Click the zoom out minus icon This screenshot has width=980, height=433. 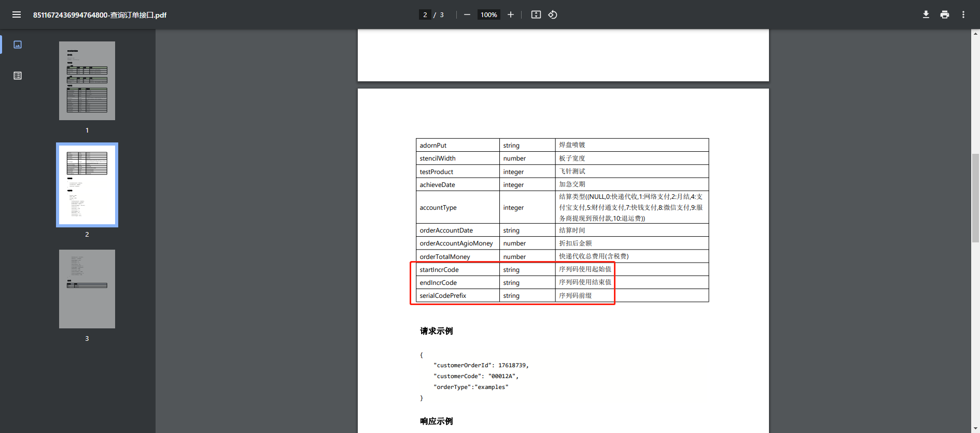click(467, 15)
